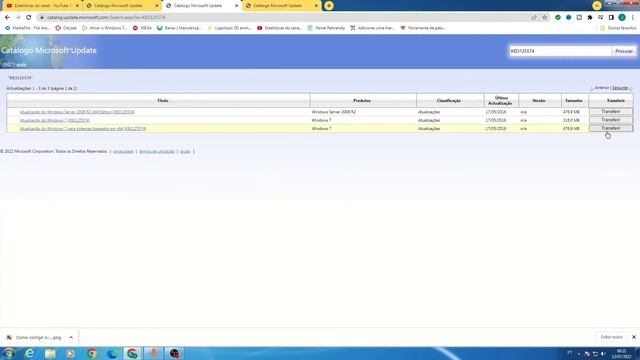
Task: Open the termos de utilização footer link
Action: coord(157,151)
